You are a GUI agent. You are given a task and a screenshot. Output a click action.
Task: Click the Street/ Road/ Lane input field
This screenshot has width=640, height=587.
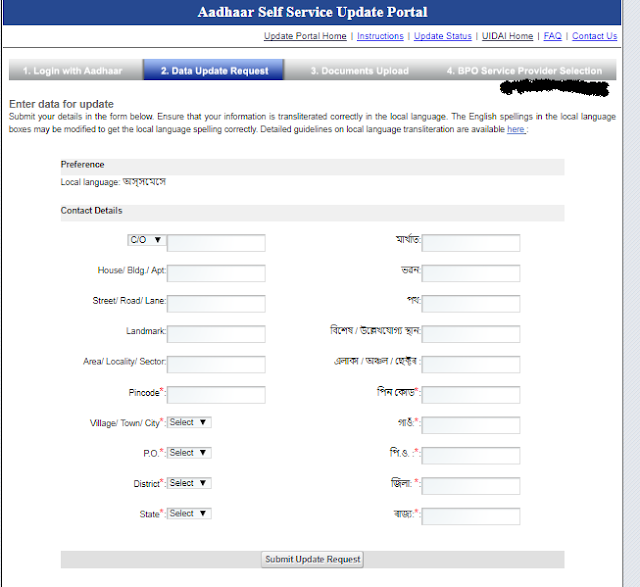(x=216, y=304)
